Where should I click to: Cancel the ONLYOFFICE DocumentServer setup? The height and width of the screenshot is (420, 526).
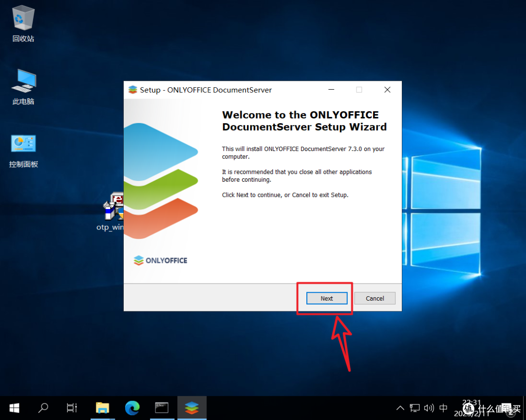coord(375,298)
